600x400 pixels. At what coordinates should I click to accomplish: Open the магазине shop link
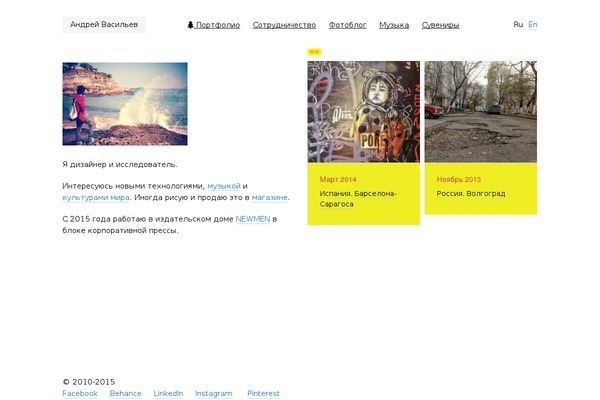click(269, 198)
